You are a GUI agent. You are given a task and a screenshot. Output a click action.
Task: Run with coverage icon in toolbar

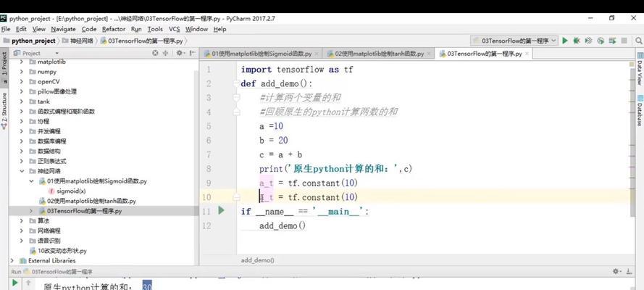point(588,41)
